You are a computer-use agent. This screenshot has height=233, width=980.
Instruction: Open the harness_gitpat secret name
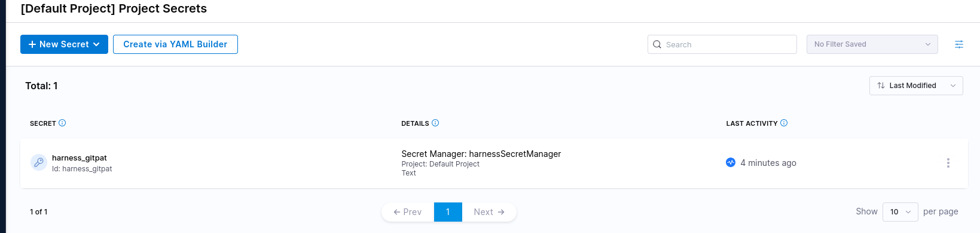pyautogui.click(x=80, y=158)
